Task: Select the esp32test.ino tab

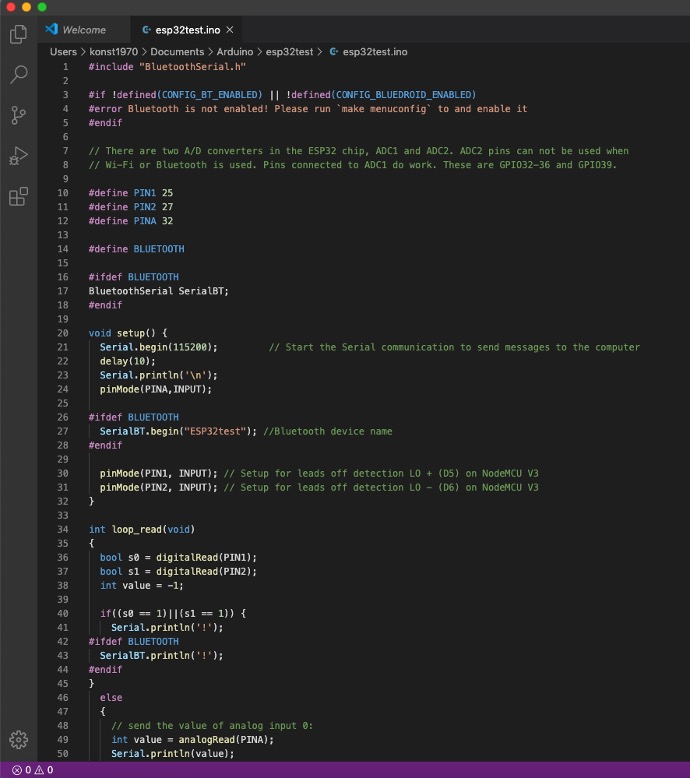Action: (x=188, y=30)
